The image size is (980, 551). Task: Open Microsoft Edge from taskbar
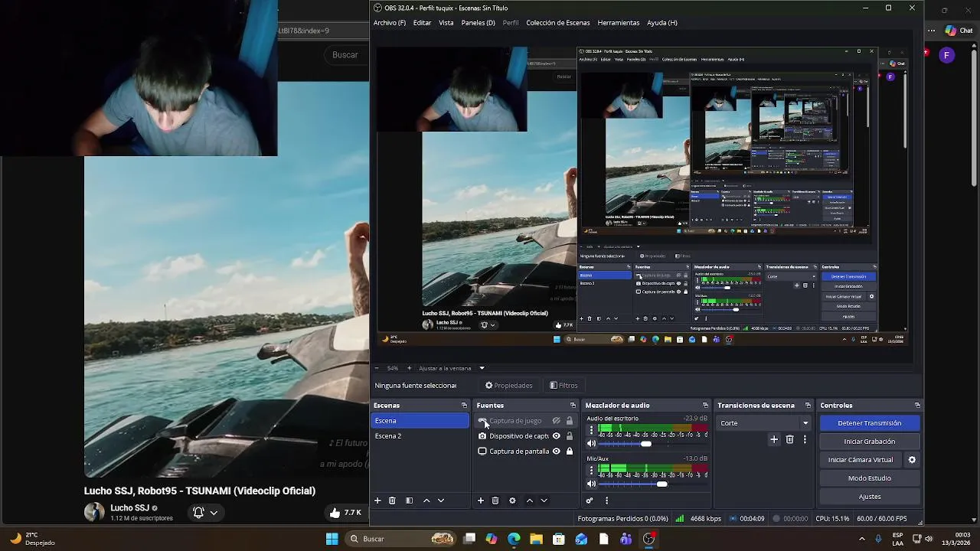click(514, 539)
